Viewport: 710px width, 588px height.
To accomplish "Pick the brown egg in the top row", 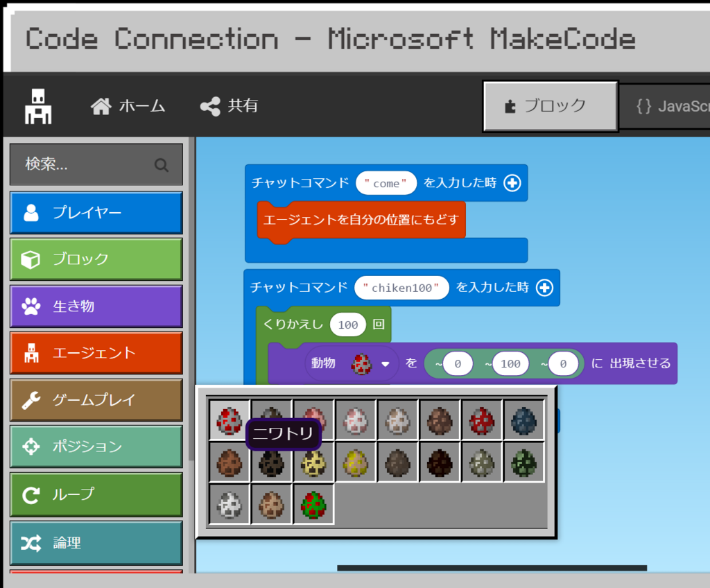I will (x=440, y=420).
